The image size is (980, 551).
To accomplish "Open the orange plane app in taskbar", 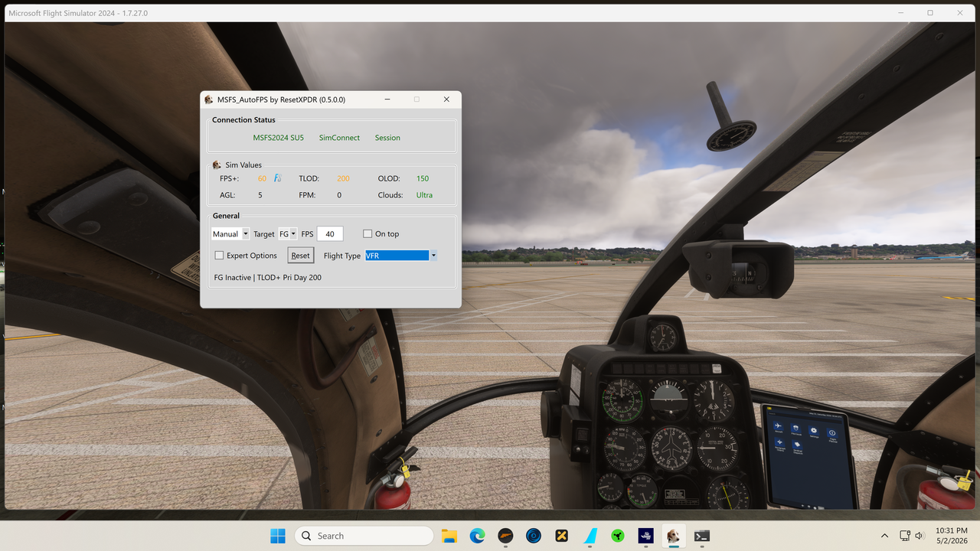I will click(505, 536).
